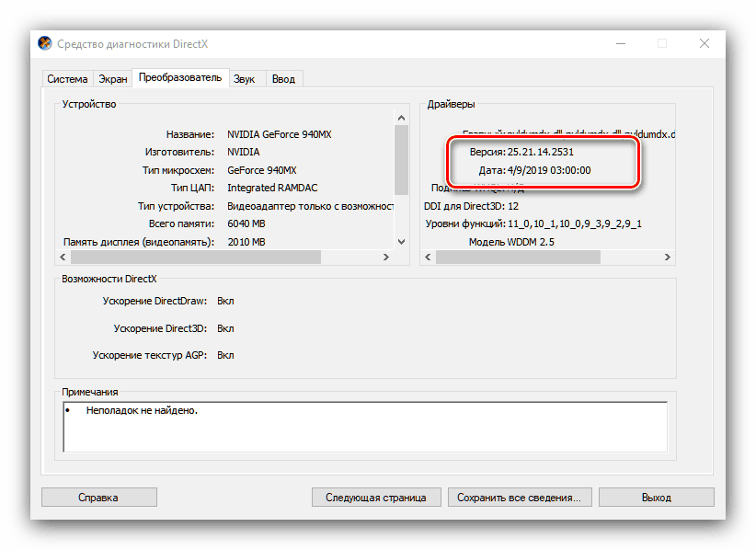This screenshot has width=756, height=550.
Task: Click the Ускорение DirectDraw label
Action: pos(155,301)
